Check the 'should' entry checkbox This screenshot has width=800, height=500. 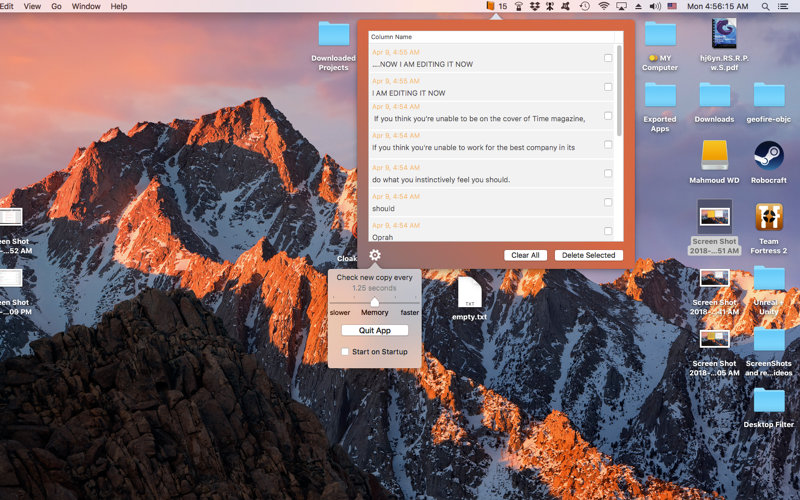point(608,202)
